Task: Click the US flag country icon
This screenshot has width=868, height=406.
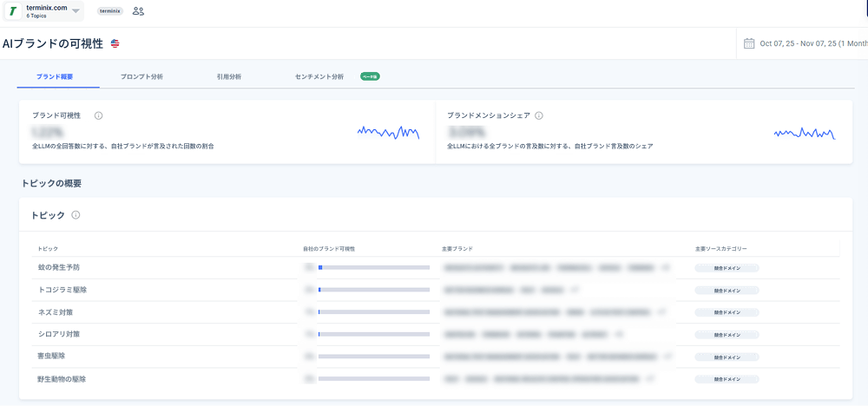Action: tap(115, 43)
